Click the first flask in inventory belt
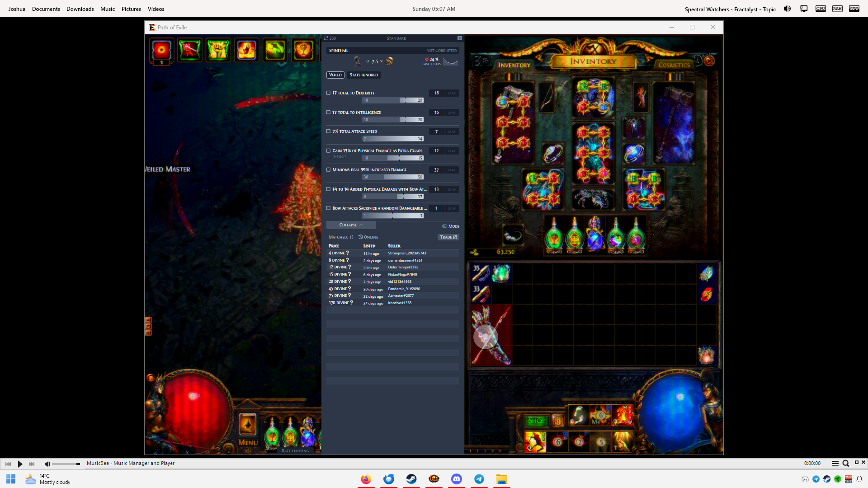 pyautogui.click(x=554, y=235)
